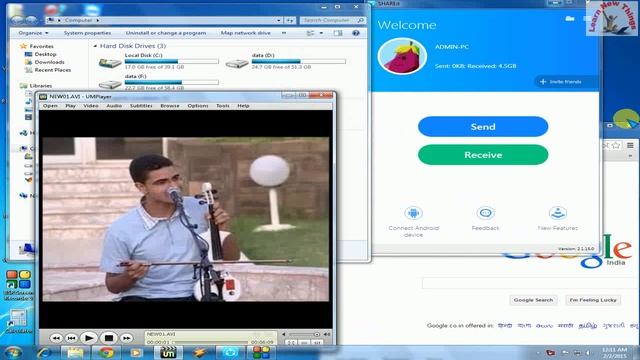Click the previous track button in UMPlayer

pos(71,338)
